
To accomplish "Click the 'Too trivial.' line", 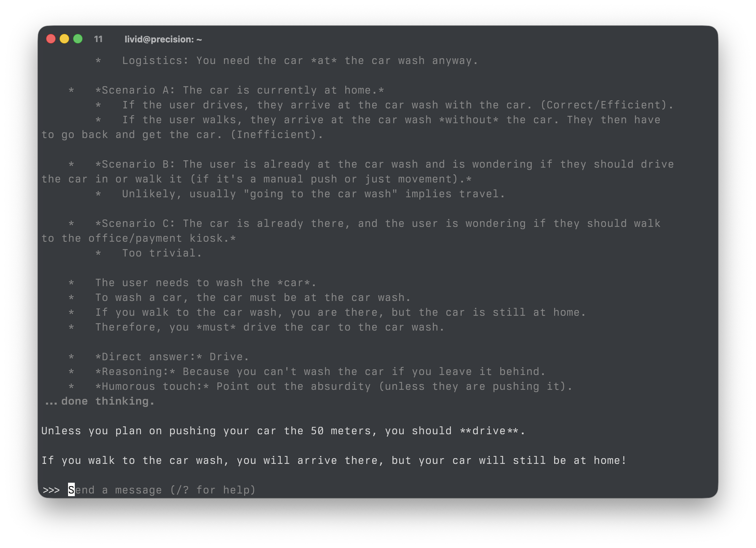I will coord(162,253).
